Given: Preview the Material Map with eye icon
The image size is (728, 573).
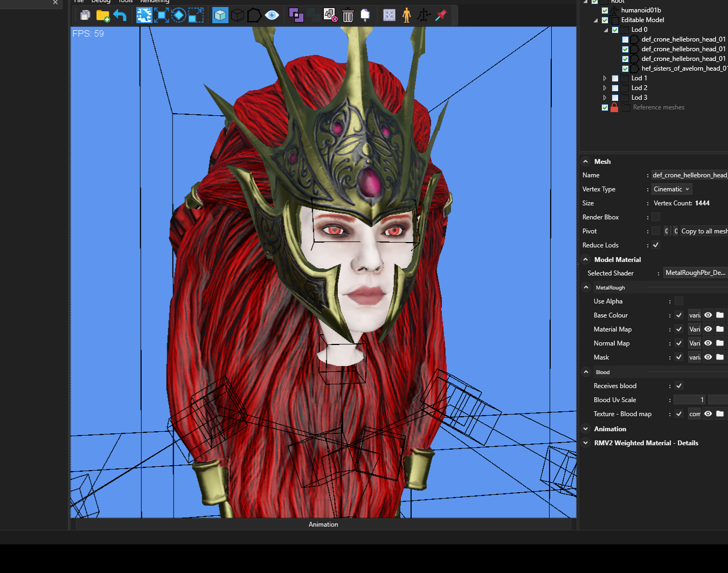Looking at the screenshot, I should [x=708, y=329].
